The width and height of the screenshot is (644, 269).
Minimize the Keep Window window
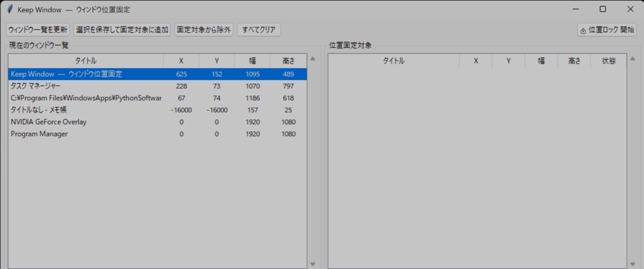(x=576, y=9)
